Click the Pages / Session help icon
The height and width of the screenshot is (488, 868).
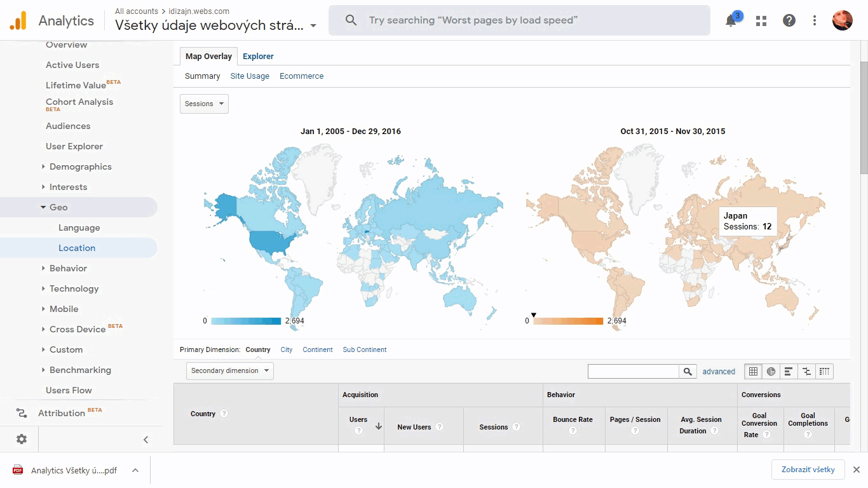click(x=635, y=431)
